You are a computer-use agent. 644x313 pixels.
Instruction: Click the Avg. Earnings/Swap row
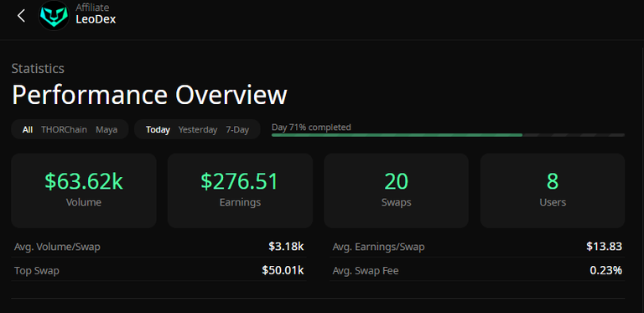point(477,247)
